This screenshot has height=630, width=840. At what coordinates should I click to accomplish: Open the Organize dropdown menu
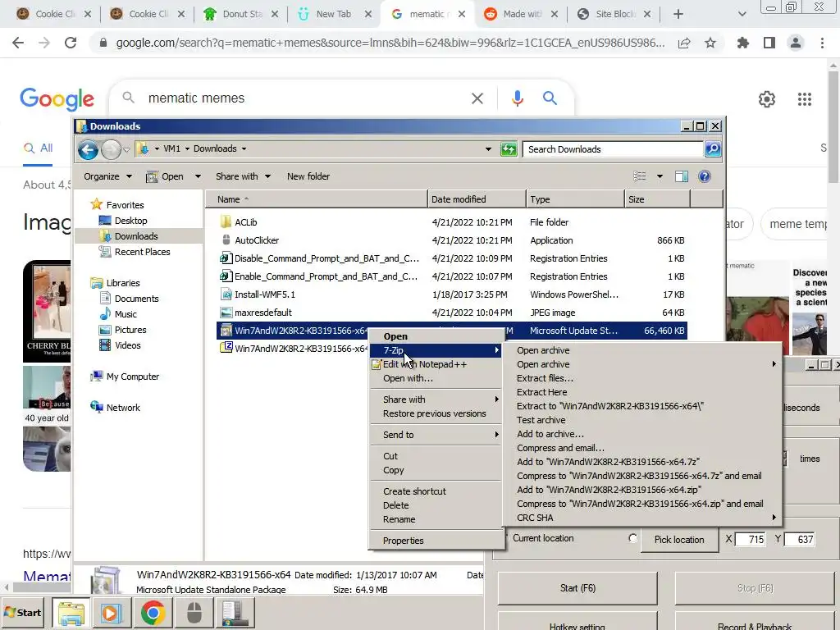[x=107, y=176]
